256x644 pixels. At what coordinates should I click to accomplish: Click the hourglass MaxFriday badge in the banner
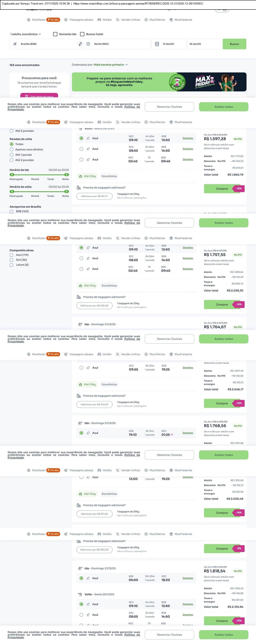177,82
